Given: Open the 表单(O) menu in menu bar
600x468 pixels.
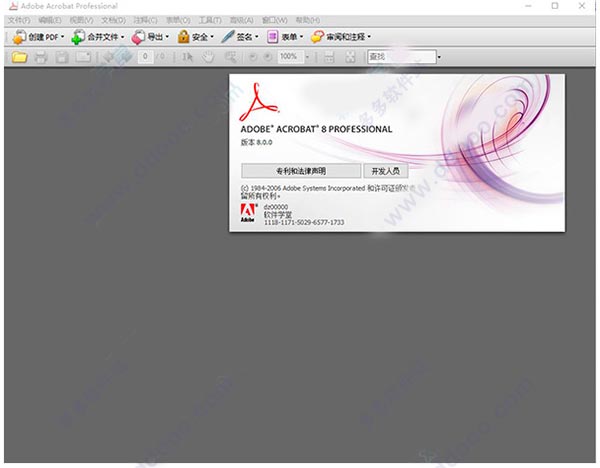Looking at the screenshot, I should (178, 20).
